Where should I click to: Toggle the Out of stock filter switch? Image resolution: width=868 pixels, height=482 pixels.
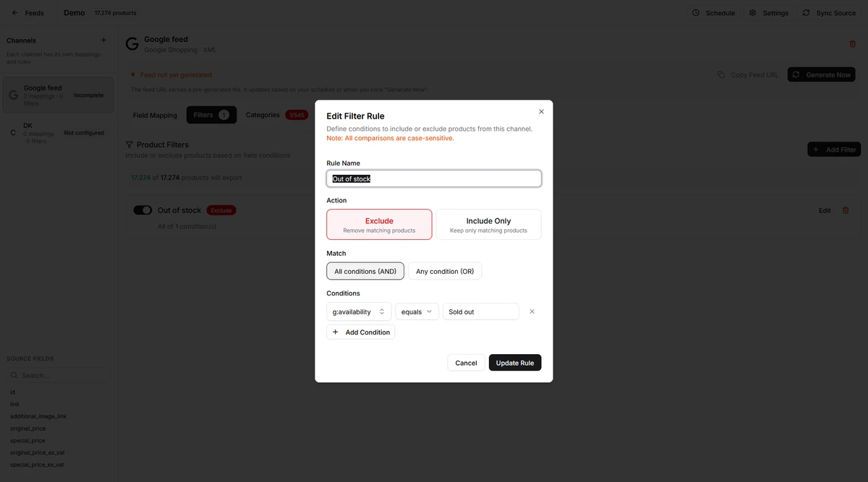click(142, 210)
